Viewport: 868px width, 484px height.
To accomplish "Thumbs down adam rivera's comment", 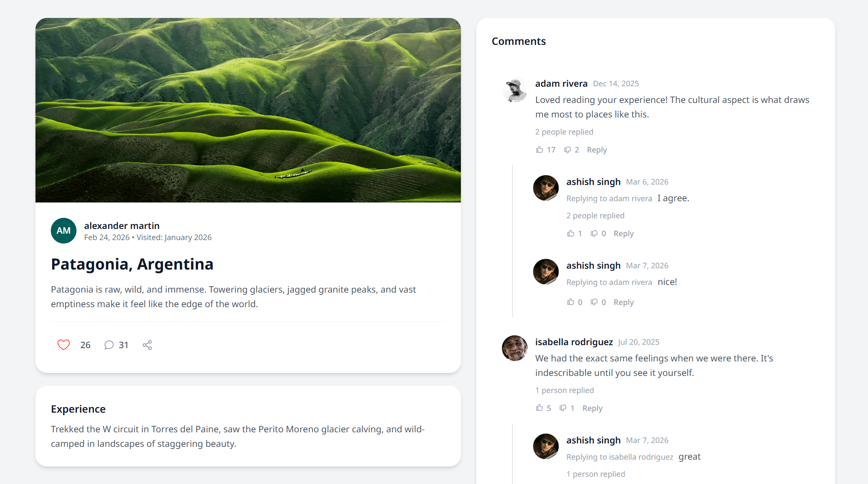I will point(568,150).
